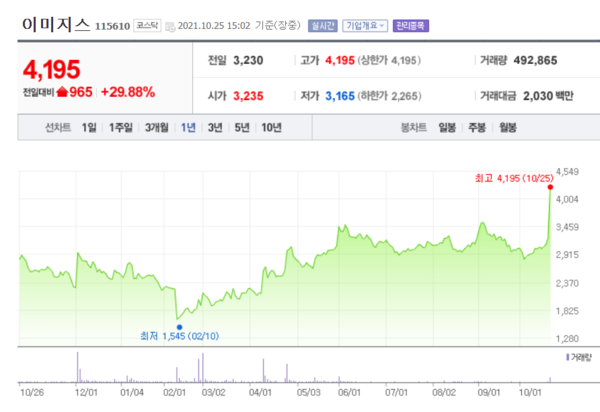Click the +29.88% change percentage
The height and width of the screenshot is (412, 600).
point(128,92)
